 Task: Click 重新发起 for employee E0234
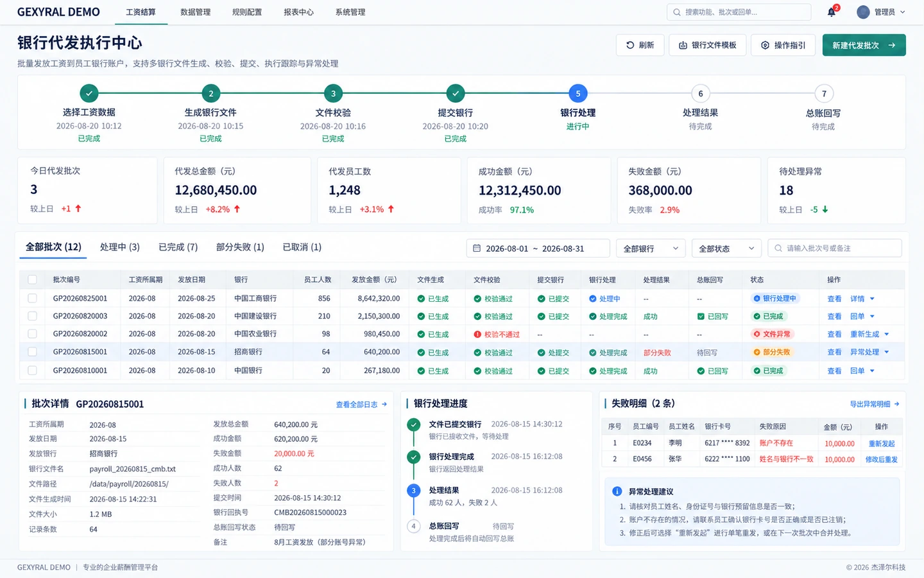[x=882, y=444]
